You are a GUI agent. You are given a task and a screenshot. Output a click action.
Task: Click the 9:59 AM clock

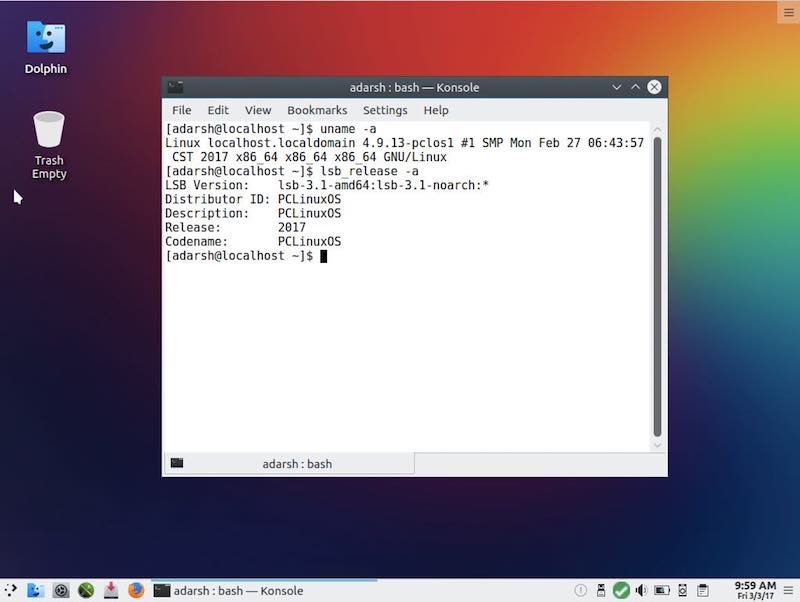point(755,586)
